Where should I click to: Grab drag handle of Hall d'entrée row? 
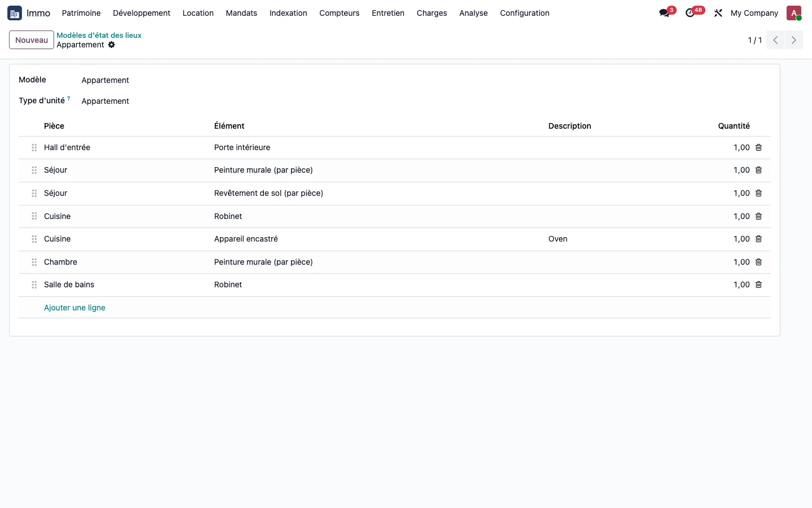coord(34,147)
